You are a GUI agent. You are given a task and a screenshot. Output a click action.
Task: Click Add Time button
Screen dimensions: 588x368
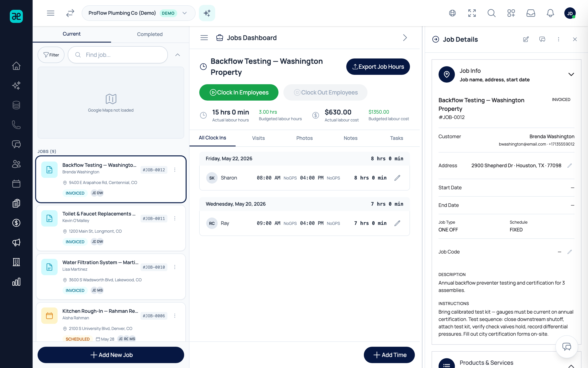point(389,355)
